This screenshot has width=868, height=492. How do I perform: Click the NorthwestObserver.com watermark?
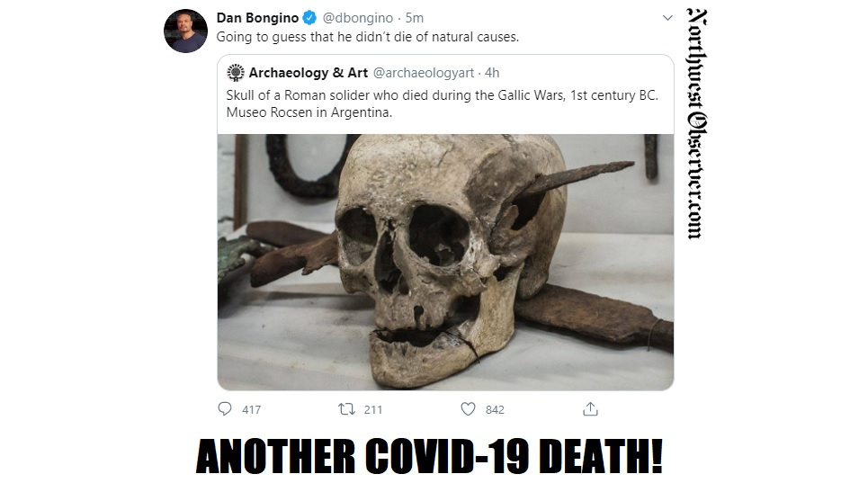pyautogui.click(x=697, y=124)
